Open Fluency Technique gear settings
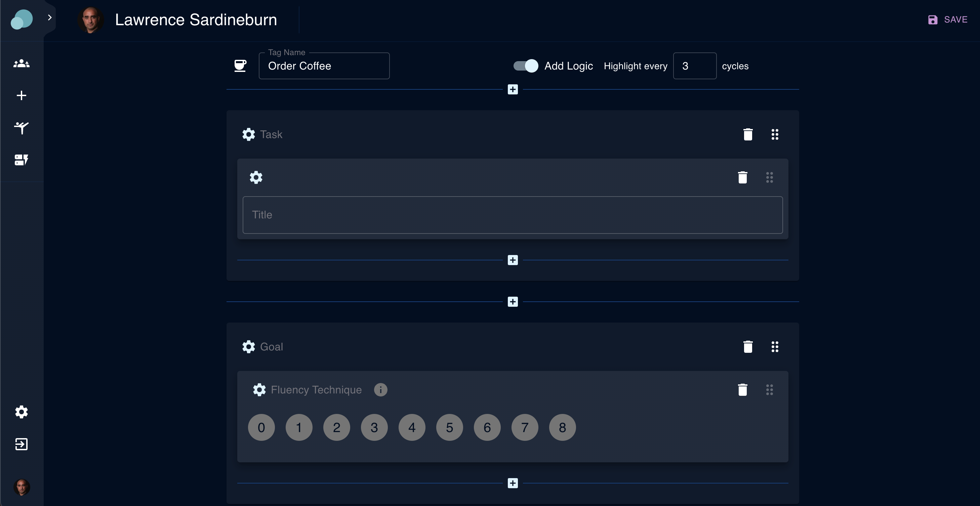Viewport: 980px width, 506px height. tap(259, 390)
